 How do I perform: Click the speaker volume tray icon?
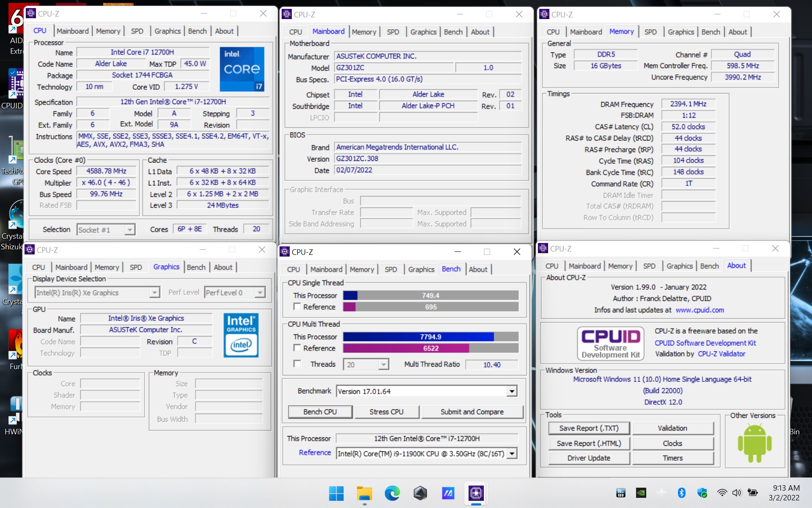[737, 493]
